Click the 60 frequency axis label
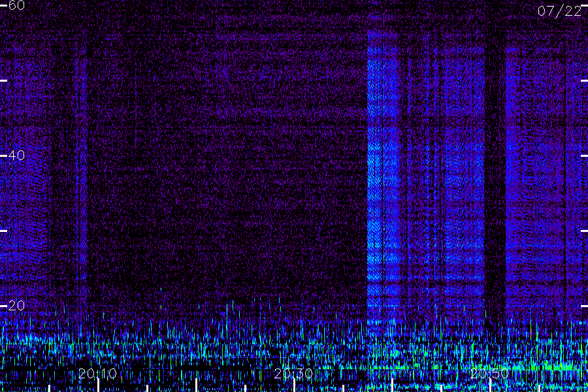This screenshot has width=588, height=392. tap(16, 5)
